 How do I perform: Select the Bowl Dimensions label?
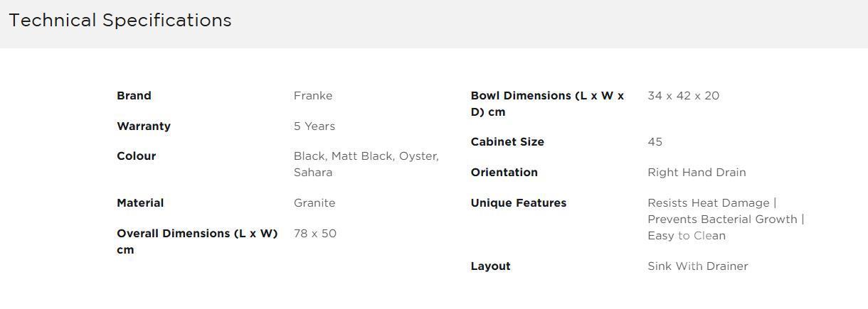(x=547, y=104)
